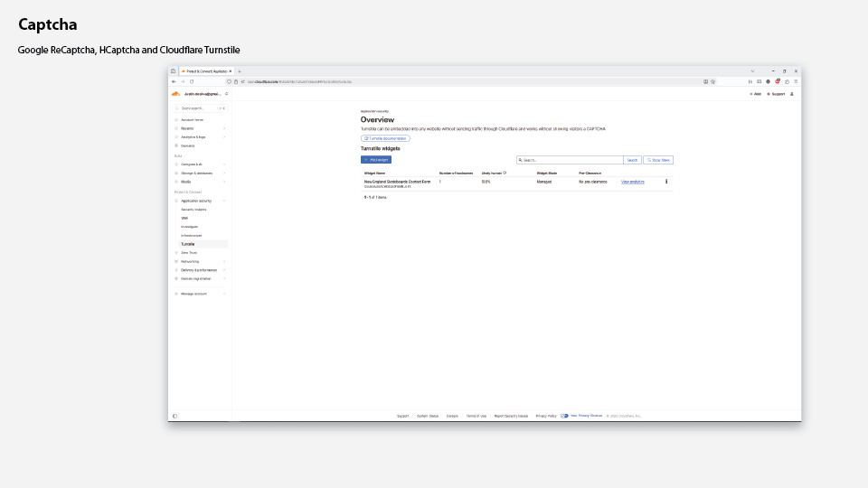Open Account home in the sidebar

tap(192, 119)
